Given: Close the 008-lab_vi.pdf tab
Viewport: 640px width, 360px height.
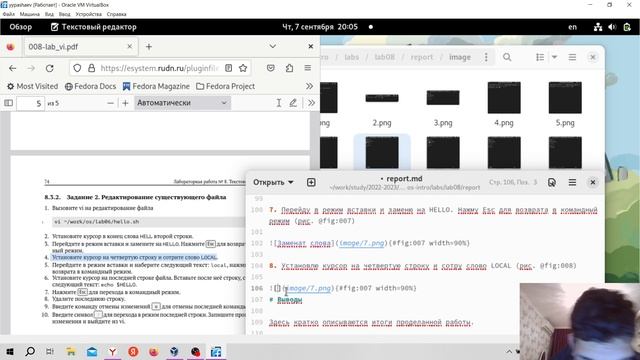Looking at the screenshot, I should (129, 47).
